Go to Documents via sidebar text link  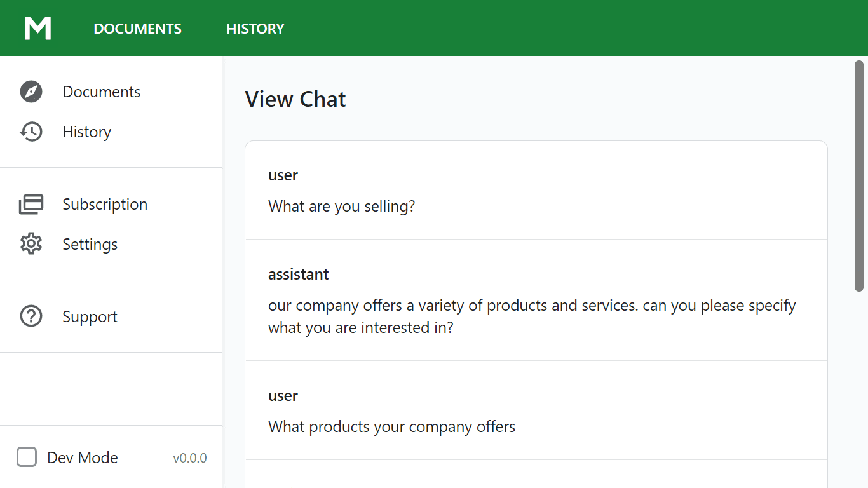point(102,91)
